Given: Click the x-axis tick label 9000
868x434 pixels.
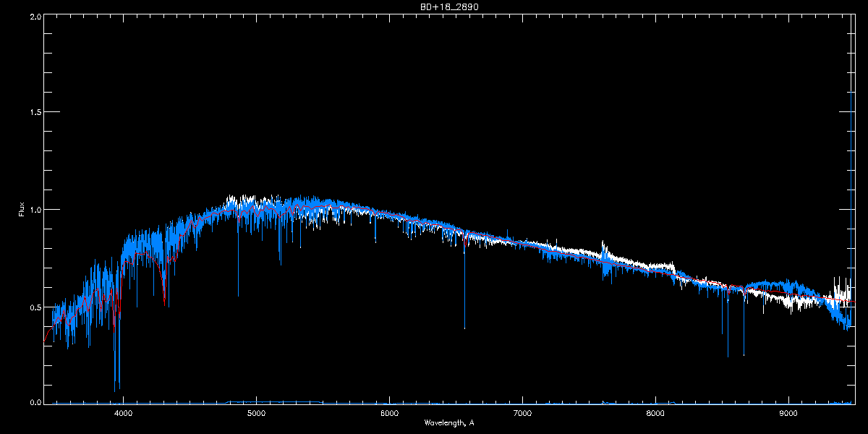Looking at the screenshot, I should point(788,414).
